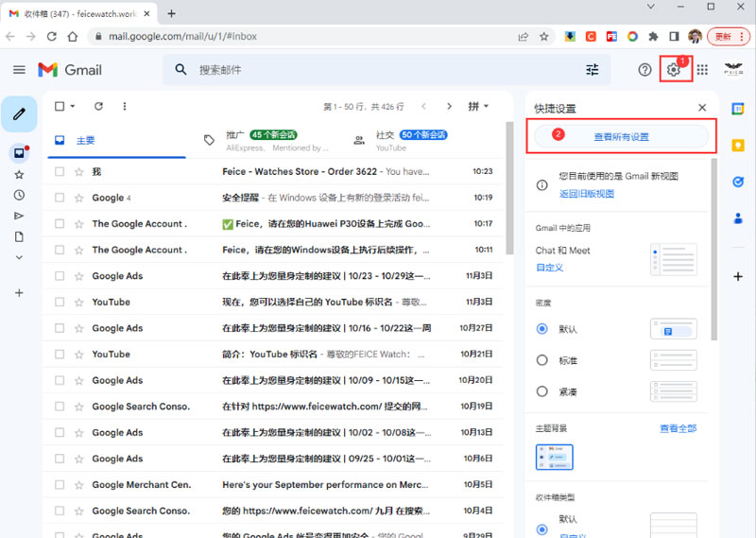Click 查看全部 themes link

(678, 428)
